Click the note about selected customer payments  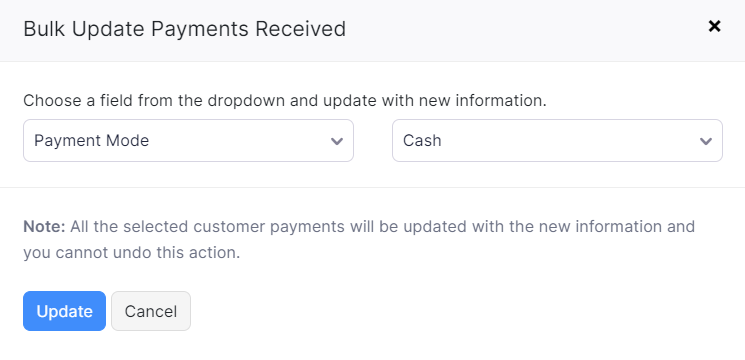point(359,239)
